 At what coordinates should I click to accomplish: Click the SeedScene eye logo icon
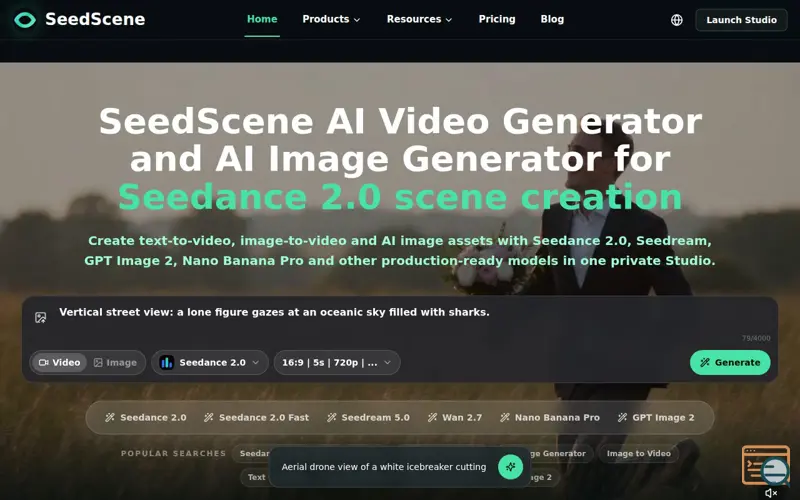pos(25,20)
